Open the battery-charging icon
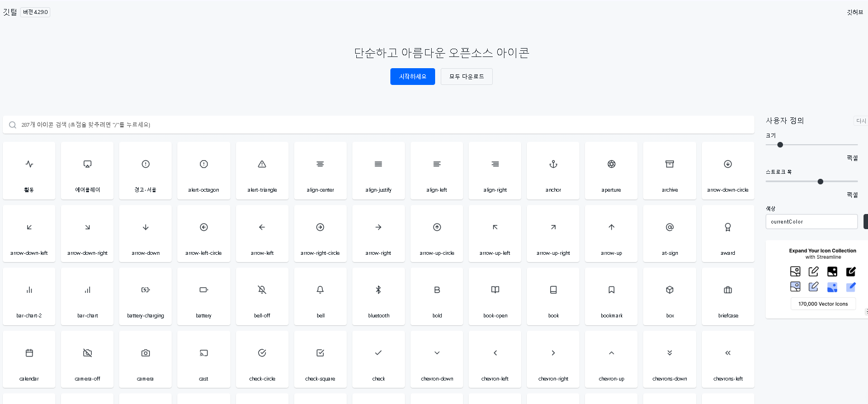Viewport: 868px width, 404px height. click(x=145, y=296)
